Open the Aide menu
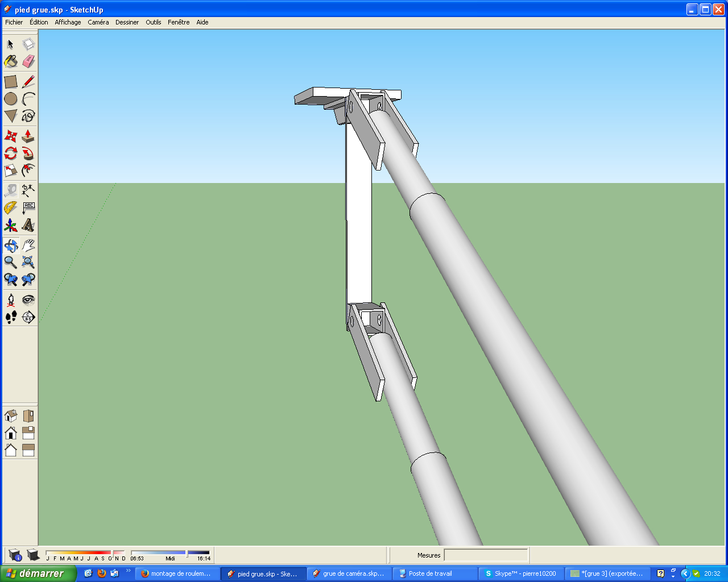Screen dimensions: 728x582 point(202,22)
